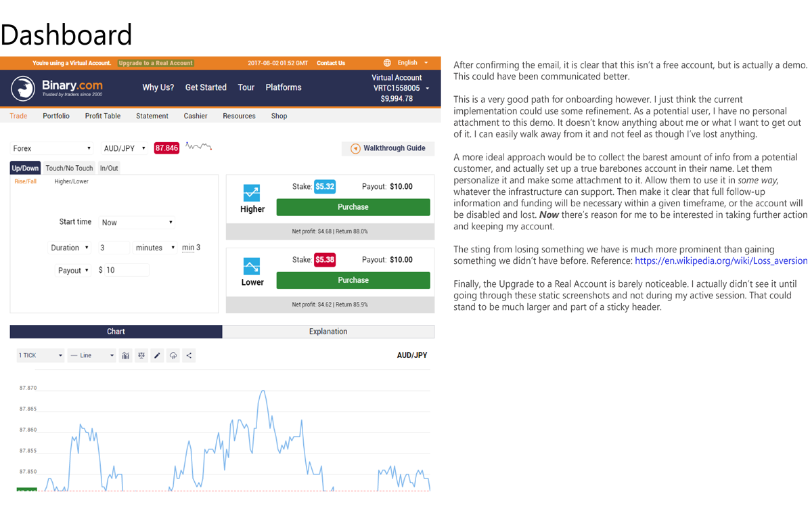Image resolution: width=812 pixels, height=513 pixels.
Task: Open the Payout type dropdown
Action: coord(73,270)
